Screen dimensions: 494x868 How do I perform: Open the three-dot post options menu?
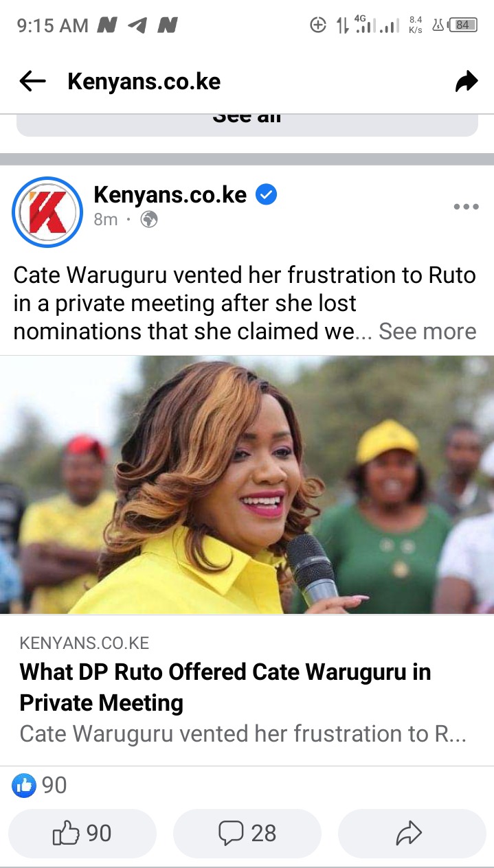[466, 207]
